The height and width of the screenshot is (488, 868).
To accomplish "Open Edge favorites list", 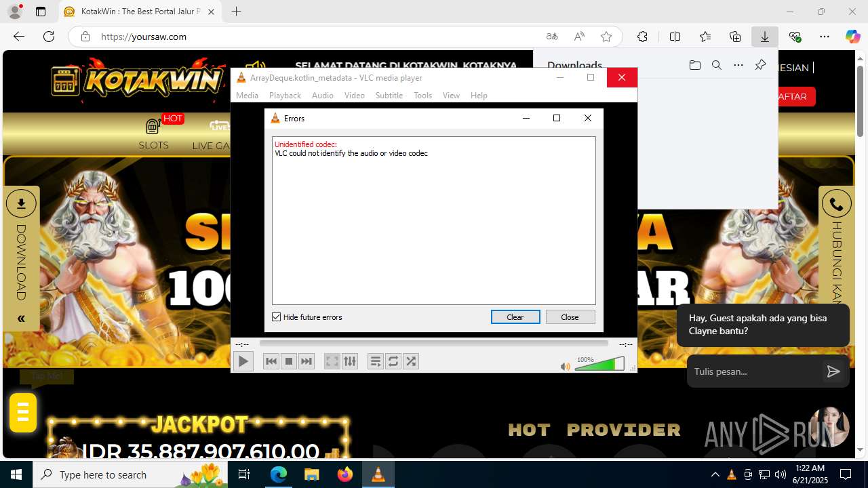I will [705, 37].
